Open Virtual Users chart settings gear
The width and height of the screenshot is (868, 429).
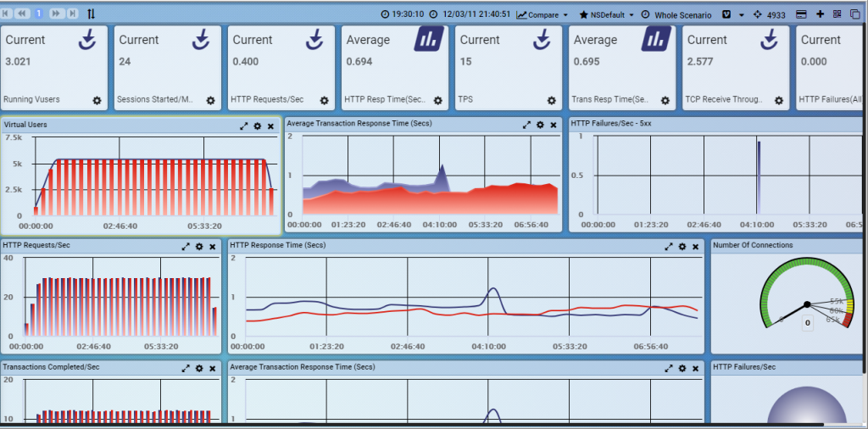[258, 126]
